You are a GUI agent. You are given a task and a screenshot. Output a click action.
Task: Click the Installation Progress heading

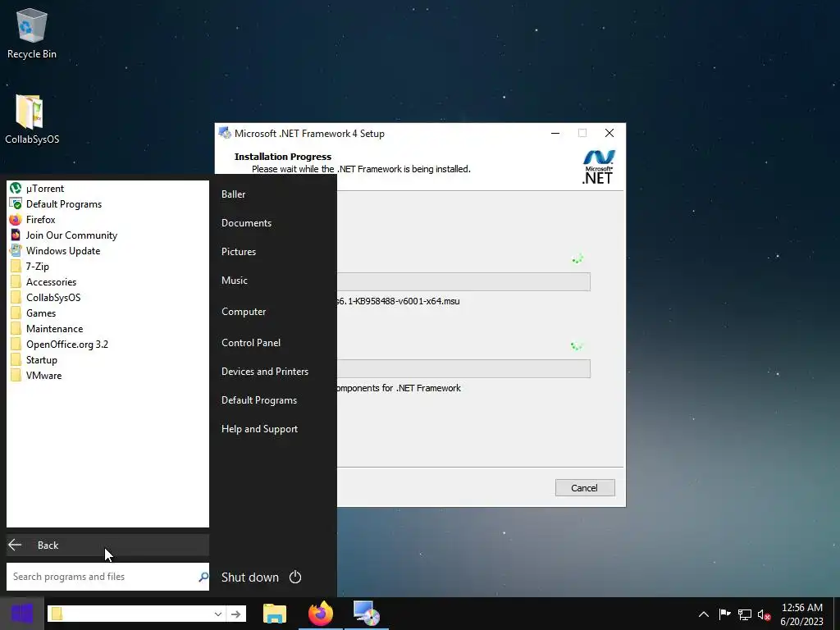(283, 157)
